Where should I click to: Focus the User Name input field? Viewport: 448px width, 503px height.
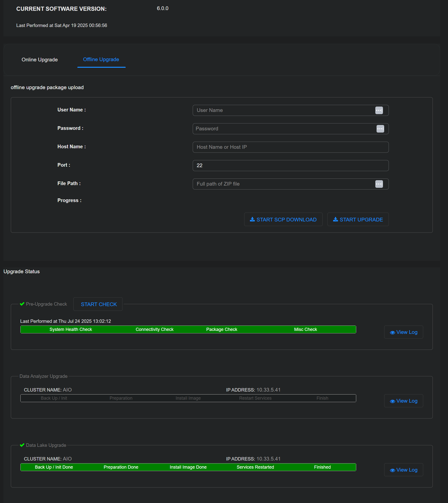[x=283, y=110]
